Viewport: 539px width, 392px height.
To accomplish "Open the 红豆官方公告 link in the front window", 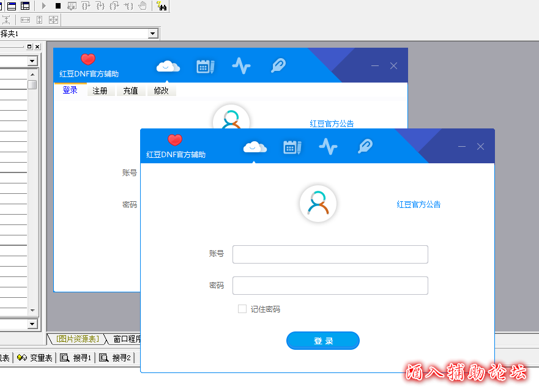I will click(x=418, y=205).
